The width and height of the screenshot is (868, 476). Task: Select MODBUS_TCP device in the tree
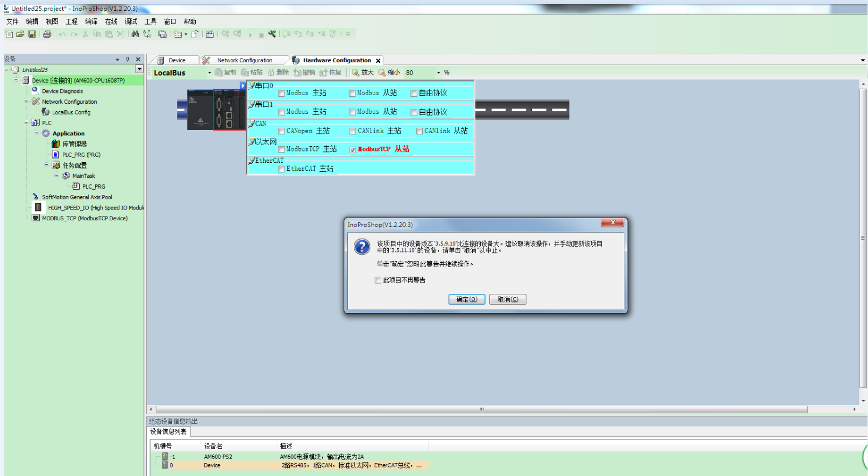pyautogui.click(x=84, y=218)
